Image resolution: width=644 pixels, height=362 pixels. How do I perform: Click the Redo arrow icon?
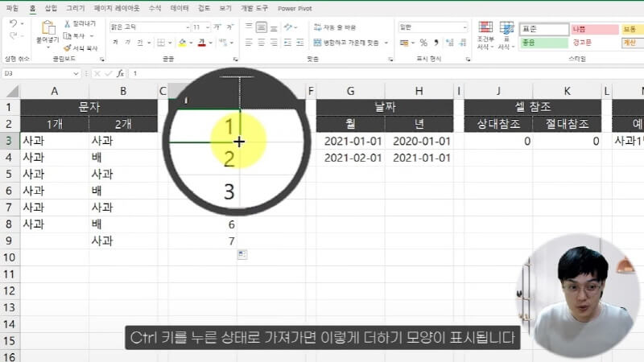pyautogui.click(x=13, y=36)
